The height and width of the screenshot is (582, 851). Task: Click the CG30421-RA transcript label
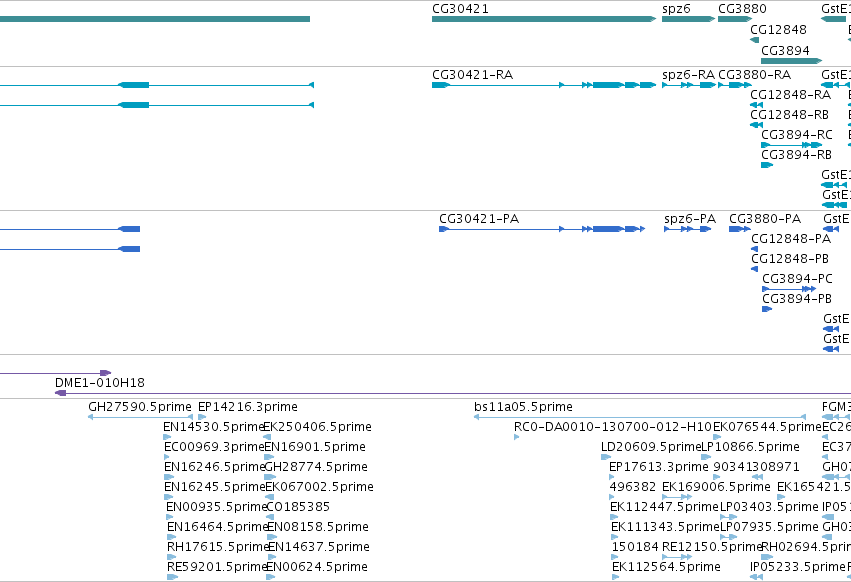pyautogui.click(x=472, y=74)
